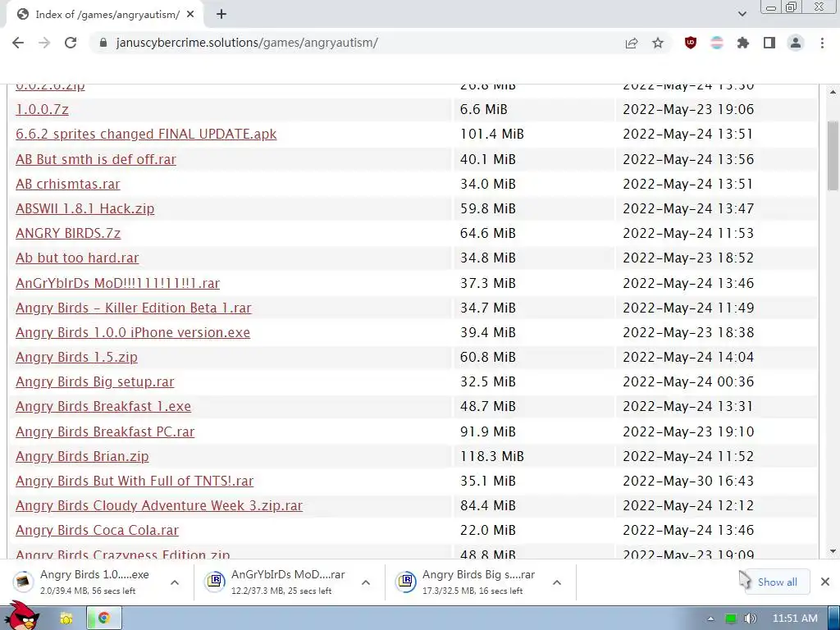Screen dimensions: 840x630
Task: Open the Angry Birds Start button
Action: (21, 616)
